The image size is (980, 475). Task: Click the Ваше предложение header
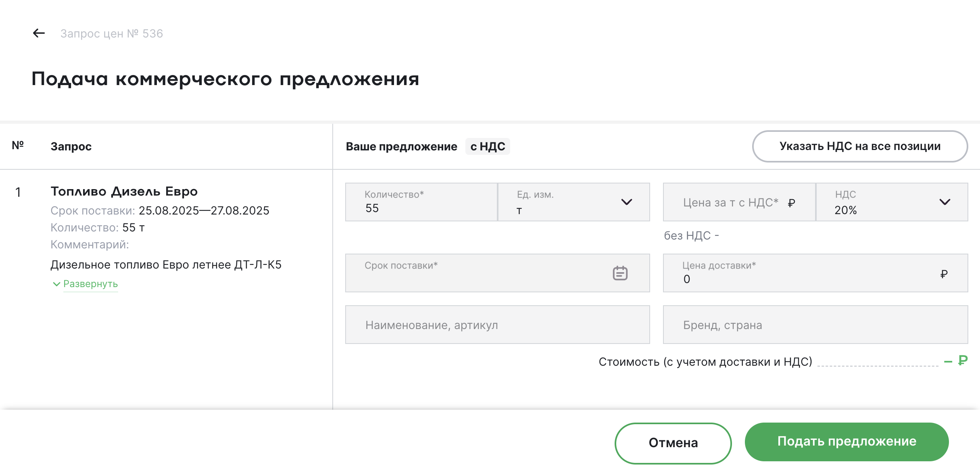tap(401, 146)
